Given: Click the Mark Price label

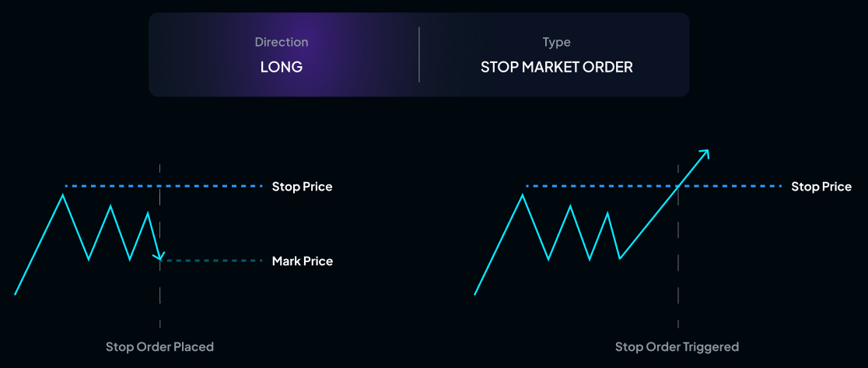Looking at the screenshot, I should tap(302, 261).
